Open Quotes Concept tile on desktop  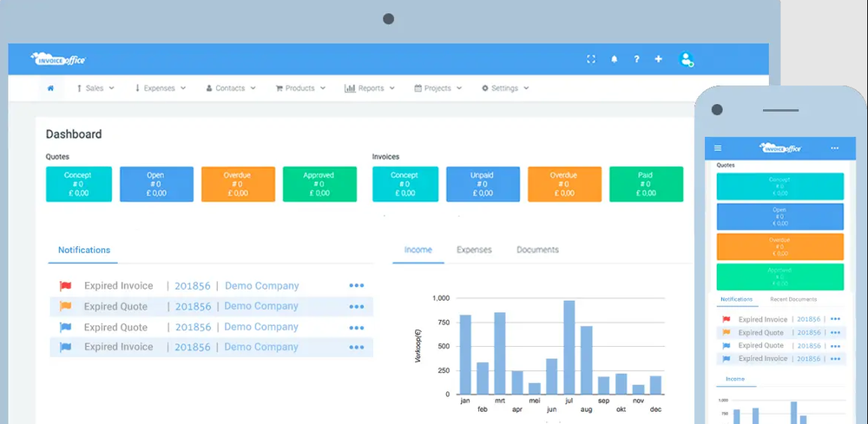(x=79, y=184)
